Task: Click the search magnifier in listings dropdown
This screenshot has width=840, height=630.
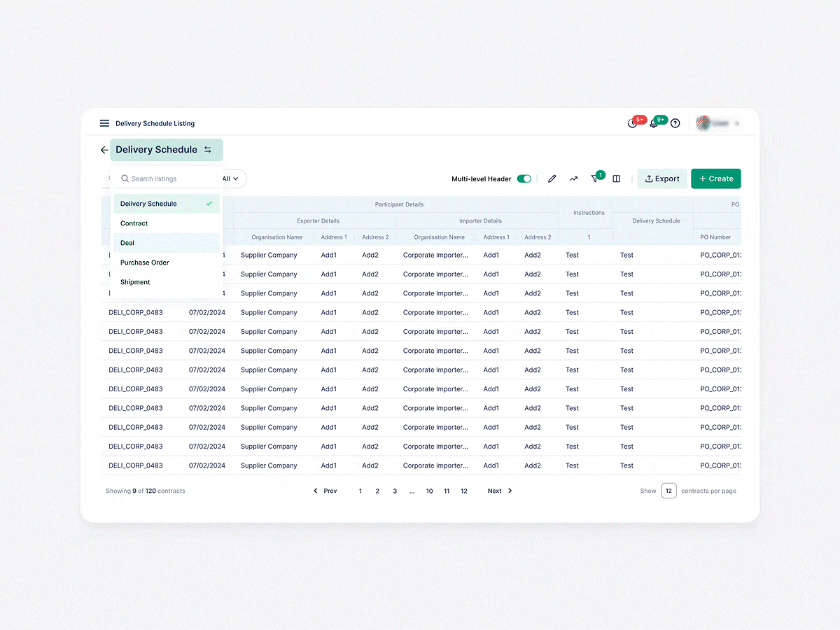Action: coord(125,178)
